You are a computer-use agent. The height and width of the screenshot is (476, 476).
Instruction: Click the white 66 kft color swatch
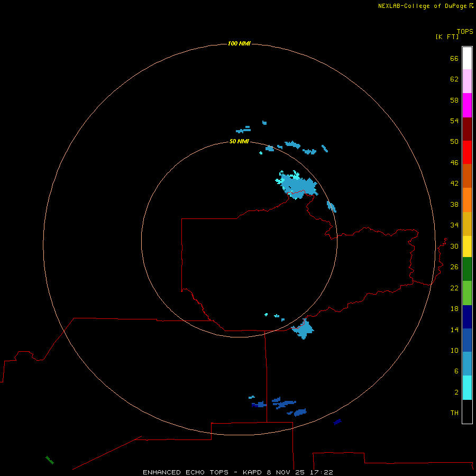click(x=467, y=58)
